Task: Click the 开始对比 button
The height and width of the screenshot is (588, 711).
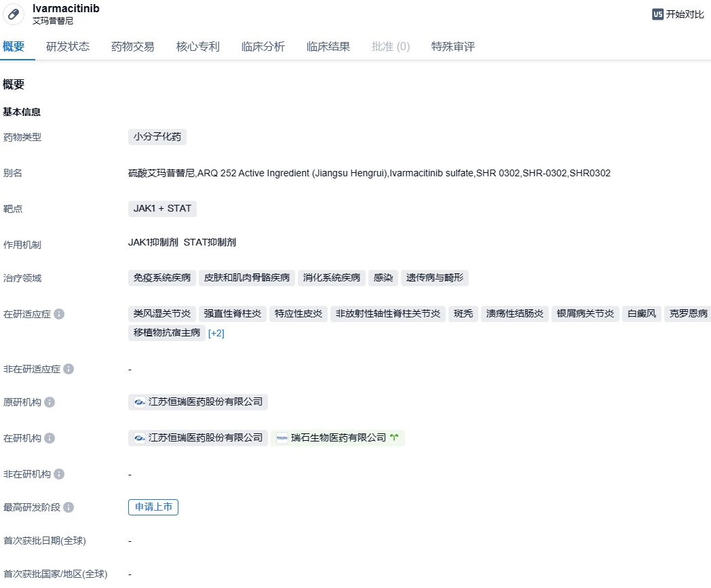Action: point(678,14)
